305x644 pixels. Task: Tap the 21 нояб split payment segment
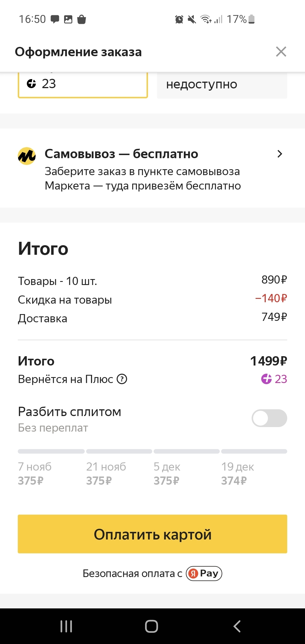(x=106, y=473)
